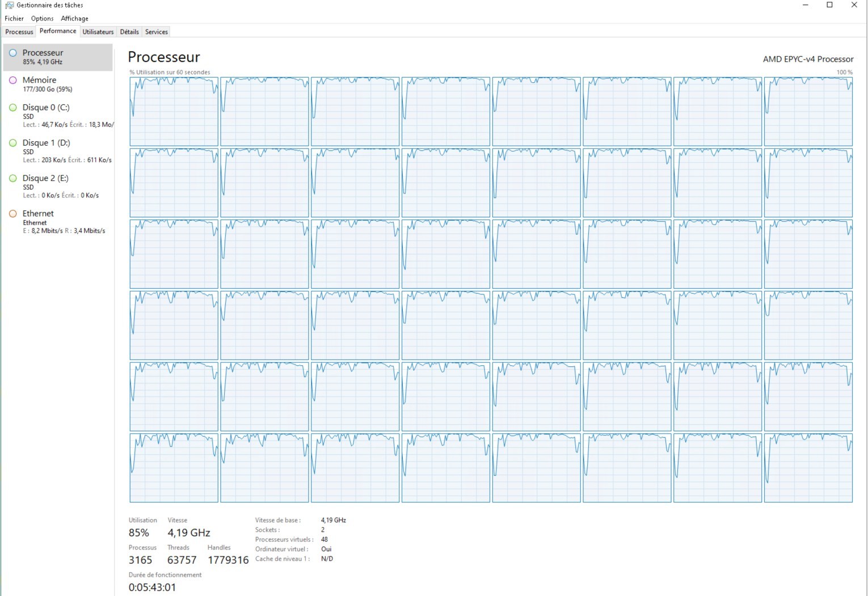The image size is (868, 596).
Task: Click the '% Utilisation sur 60 secondes' label
Action: (x=170, y=72)
